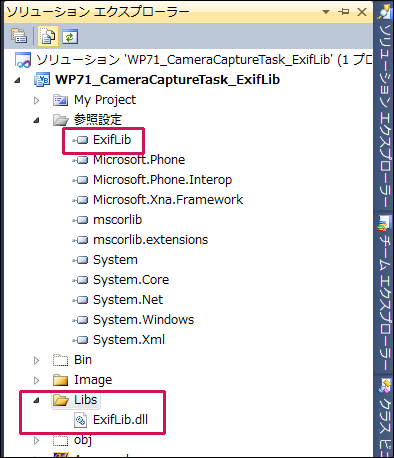Image resolution: width=394 pixels, height=458 pixels.
Task: Click the VB project icon
Action: point(42,80)
